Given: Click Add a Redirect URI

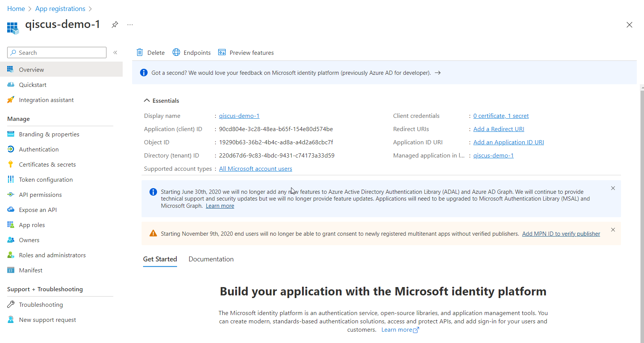Looking at the screenshot, I should [x=499, y=129].
